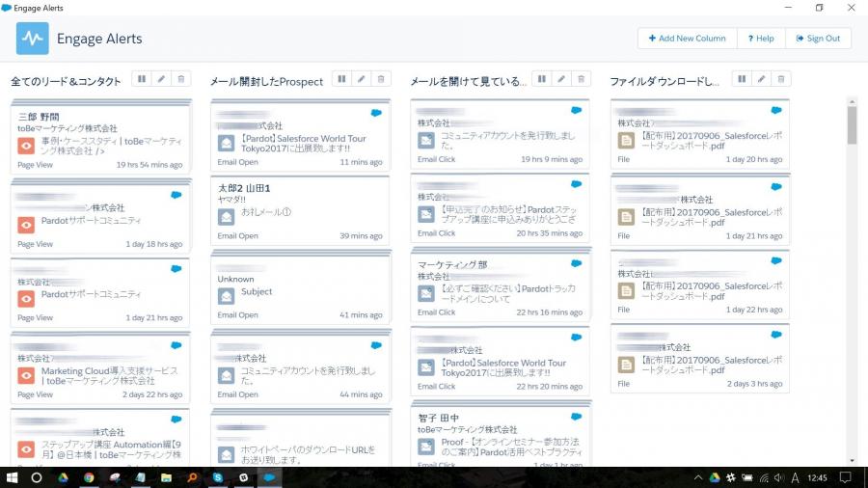Open Windows Start menu
The width and height of the screenshot is (868, 488).
click(x=11, y=477)
